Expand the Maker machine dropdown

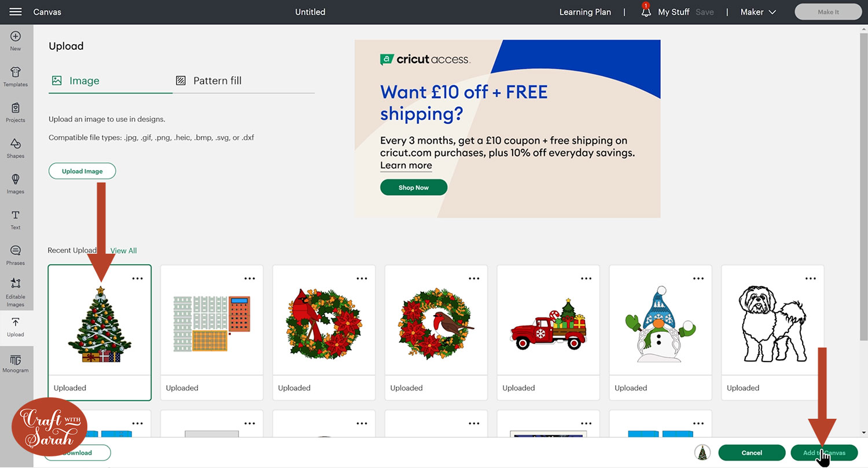click(x=758, y=12)
